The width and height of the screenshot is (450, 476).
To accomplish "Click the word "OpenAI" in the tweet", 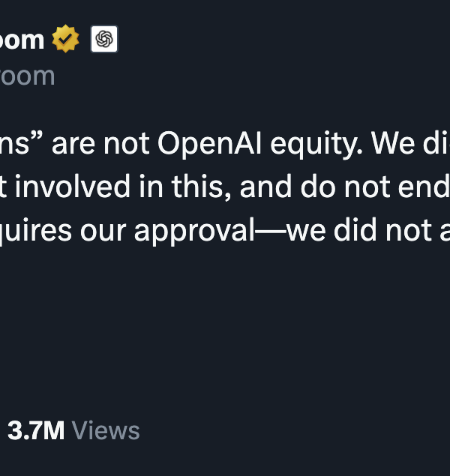I will 204,146.
